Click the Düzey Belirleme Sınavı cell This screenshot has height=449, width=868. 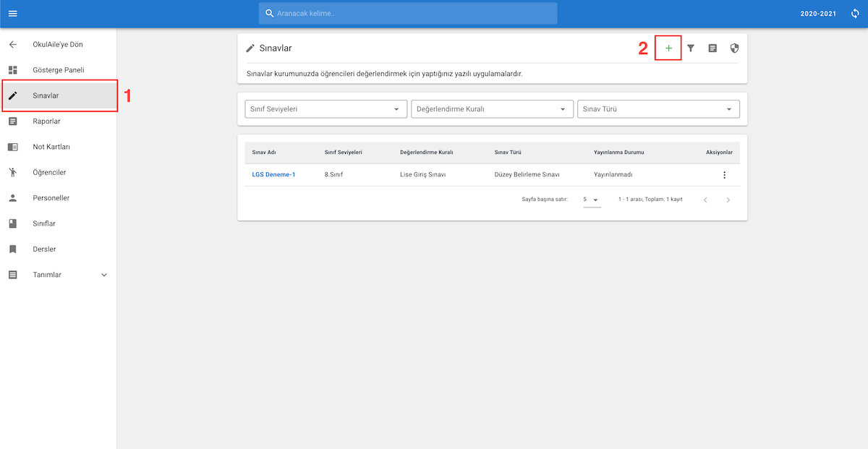(x=527, y=175)
